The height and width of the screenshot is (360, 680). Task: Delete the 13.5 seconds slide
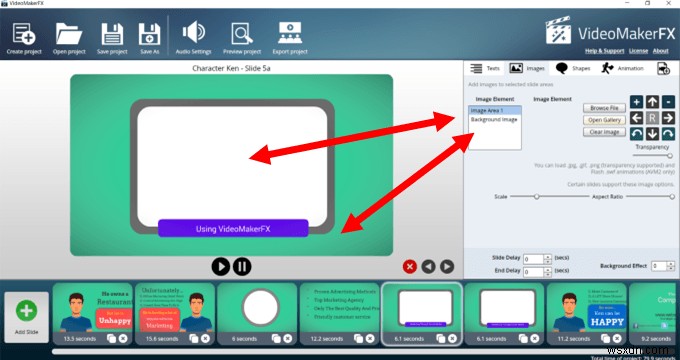(123, 339)
